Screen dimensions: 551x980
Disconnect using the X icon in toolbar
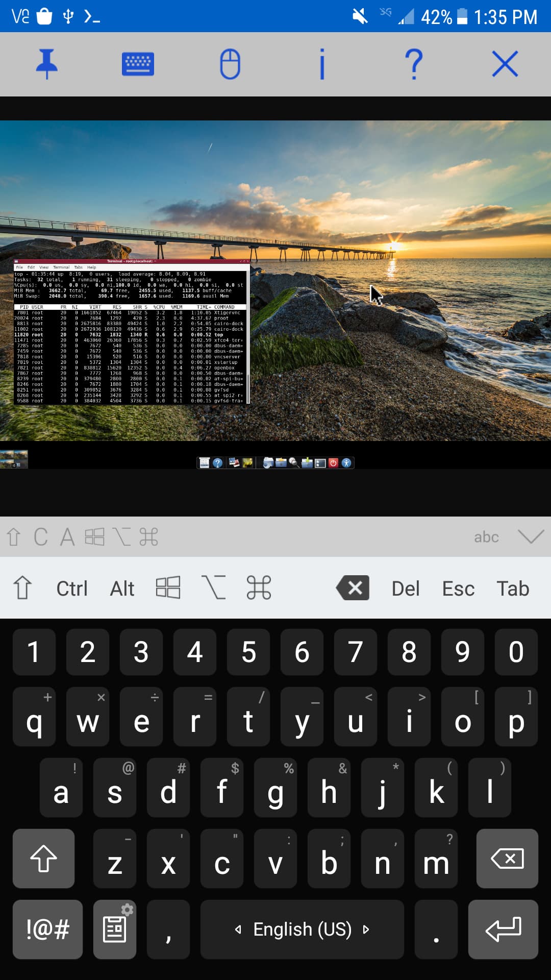click(505, 64)
